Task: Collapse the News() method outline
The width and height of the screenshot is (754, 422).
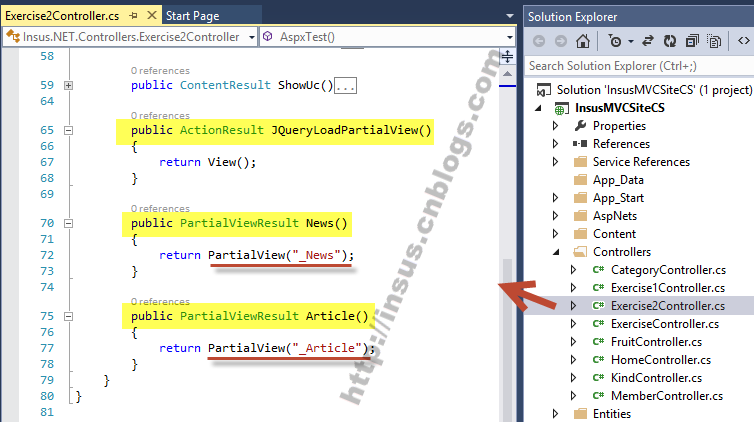Action: (69, 223)
